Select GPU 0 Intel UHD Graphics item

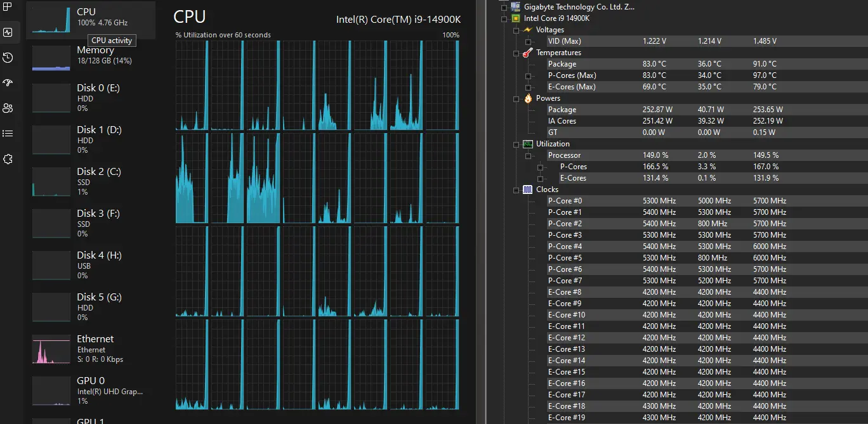click(91, 392)
